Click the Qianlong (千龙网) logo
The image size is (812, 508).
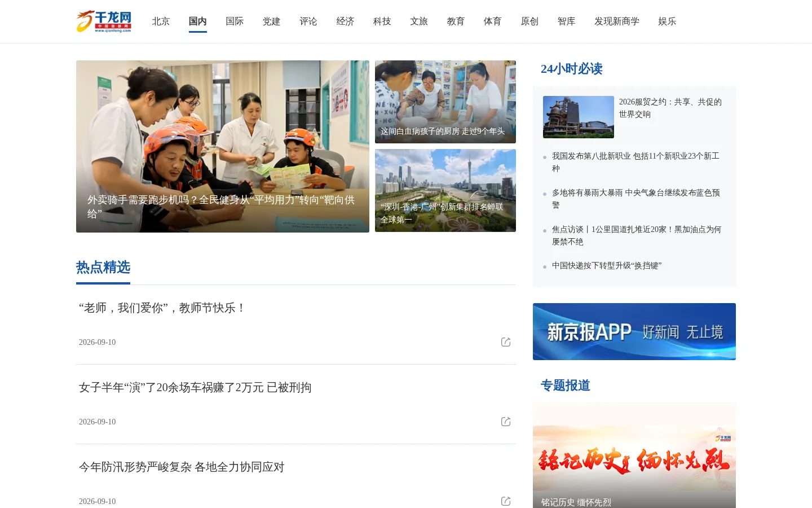104,21
